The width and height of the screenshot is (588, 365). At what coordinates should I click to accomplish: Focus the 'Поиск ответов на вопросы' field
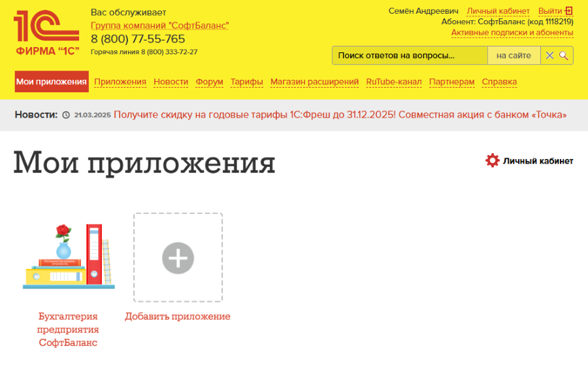point(410,56)
